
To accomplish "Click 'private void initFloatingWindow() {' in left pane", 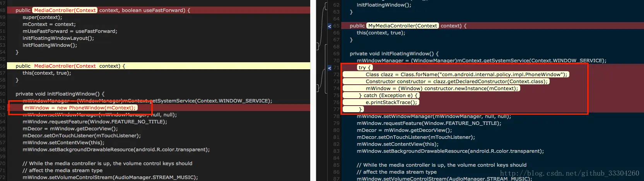I will click(60, 94).
